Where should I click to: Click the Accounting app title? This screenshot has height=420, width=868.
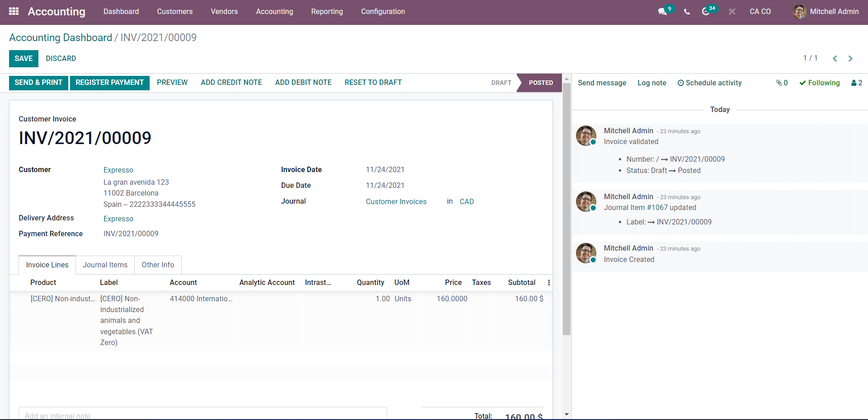click(x=57, y=12)
